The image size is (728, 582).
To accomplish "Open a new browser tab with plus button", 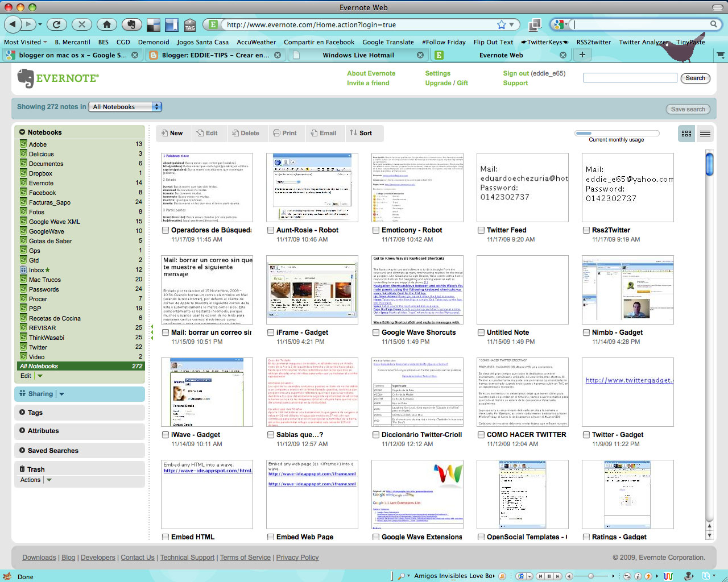I will pos(582,55).
